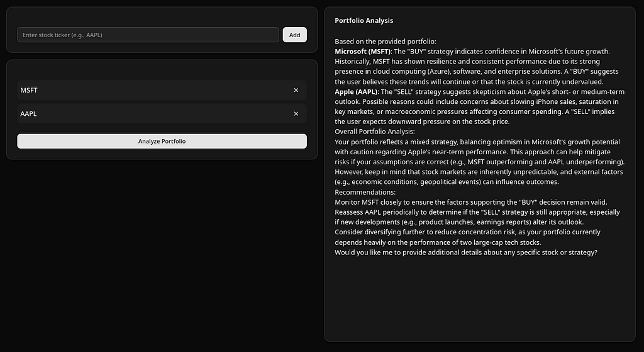Image resolution: width=644 pixels, height=352 pixels.
Task: Click the Overall Portfolio Analysis subheading
Action: coord(375,132)
